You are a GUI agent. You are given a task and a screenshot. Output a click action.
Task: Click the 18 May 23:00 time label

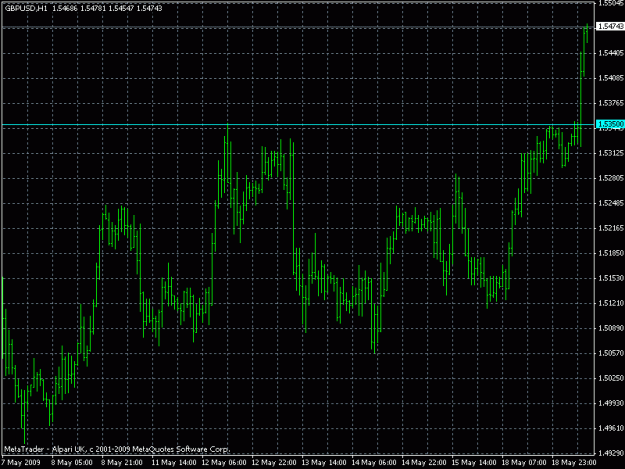574,463
